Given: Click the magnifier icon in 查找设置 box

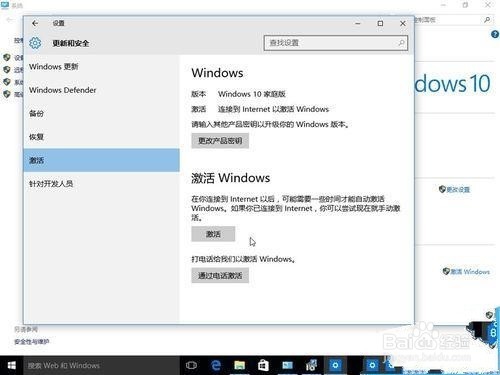Looking at the screenshot, I should (401, 43).
